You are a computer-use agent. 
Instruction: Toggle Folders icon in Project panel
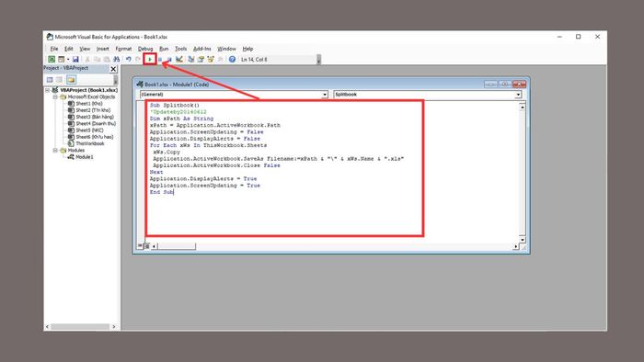72,80
